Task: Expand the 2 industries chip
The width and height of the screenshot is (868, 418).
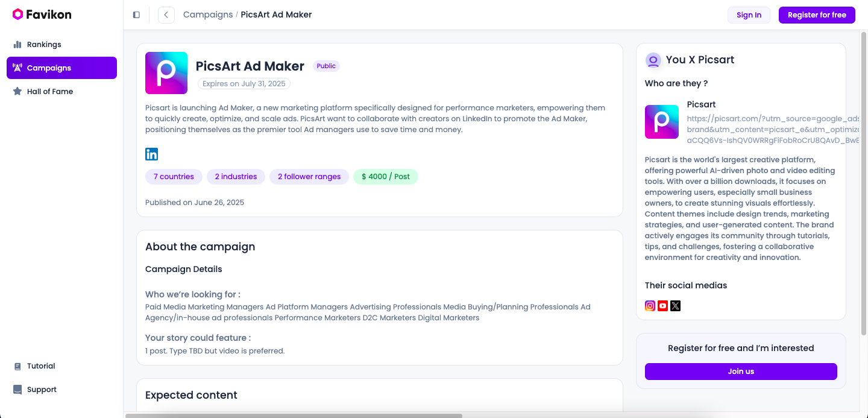Action: pyautogui.click(x=236, y=177)
